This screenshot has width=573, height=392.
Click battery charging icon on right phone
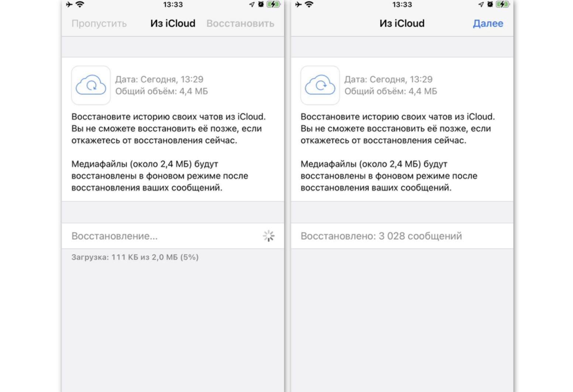pos(502,4)
